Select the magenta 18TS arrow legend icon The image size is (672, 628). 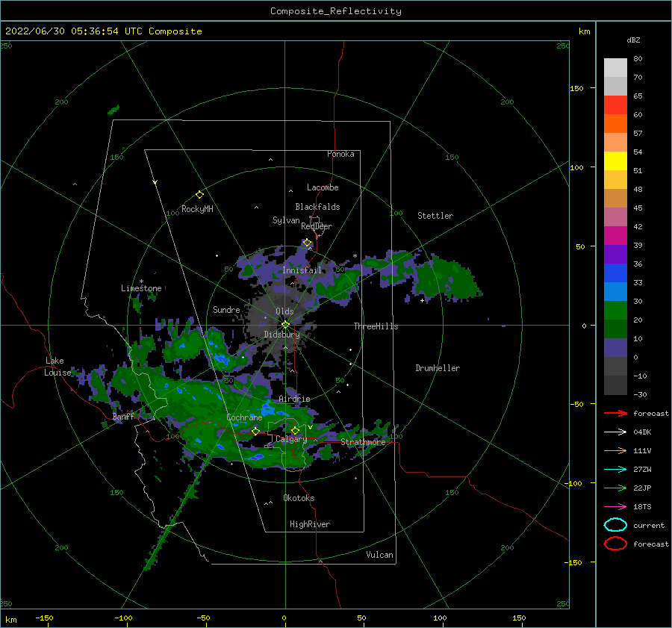pyautogui.click(x=615, y=507)
